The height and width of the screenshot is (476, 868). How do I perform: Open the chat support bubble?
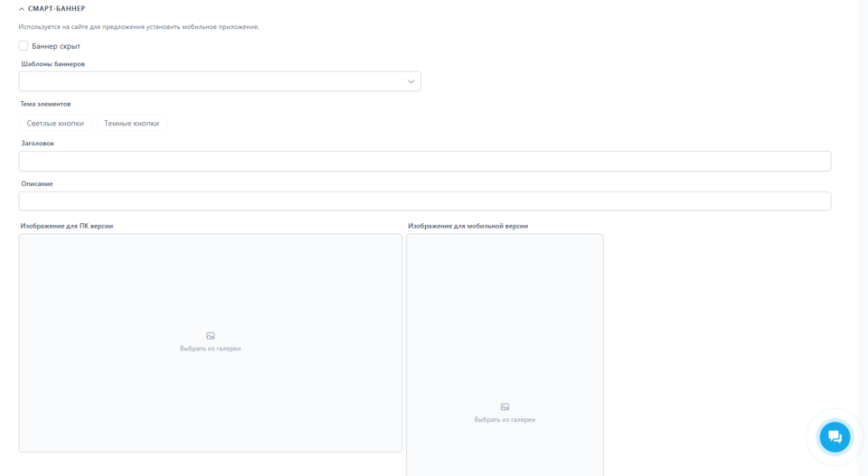tap(835, 437)
